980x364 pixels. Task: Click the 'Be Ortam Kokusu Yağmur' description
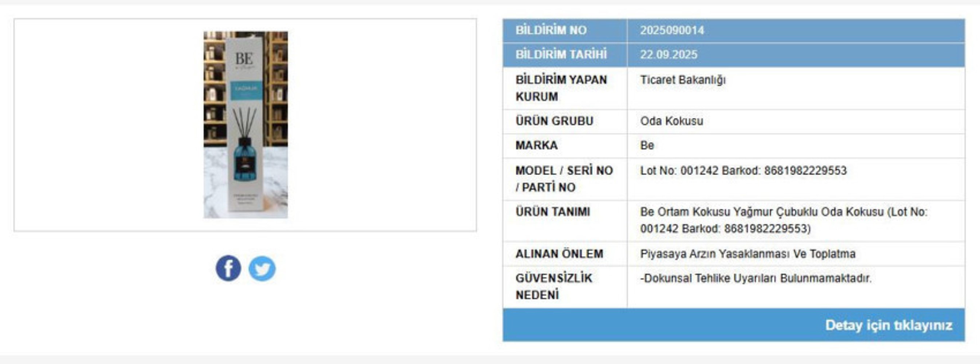(784, 220)
